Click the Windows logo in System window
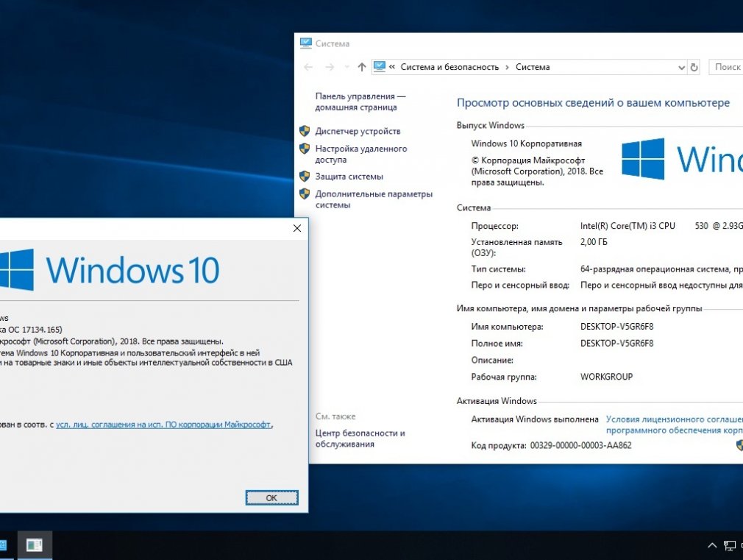The height and width of the screenshot is (560, 743). tap(643, 159)
